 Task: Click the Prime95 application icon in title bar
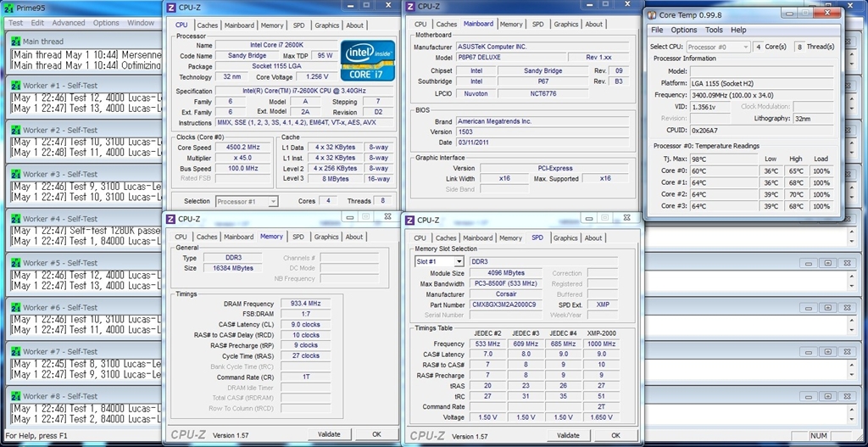(x=10, y=8)
